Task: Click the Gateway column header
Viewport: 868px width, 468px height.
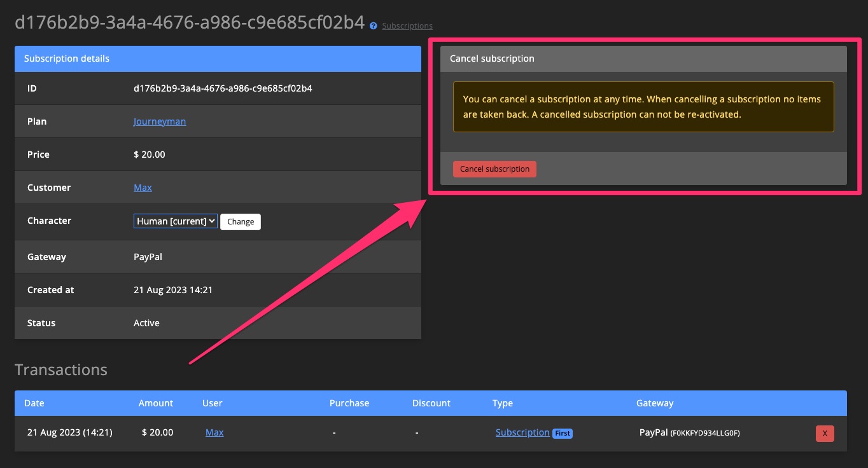Action: (655, 403)
